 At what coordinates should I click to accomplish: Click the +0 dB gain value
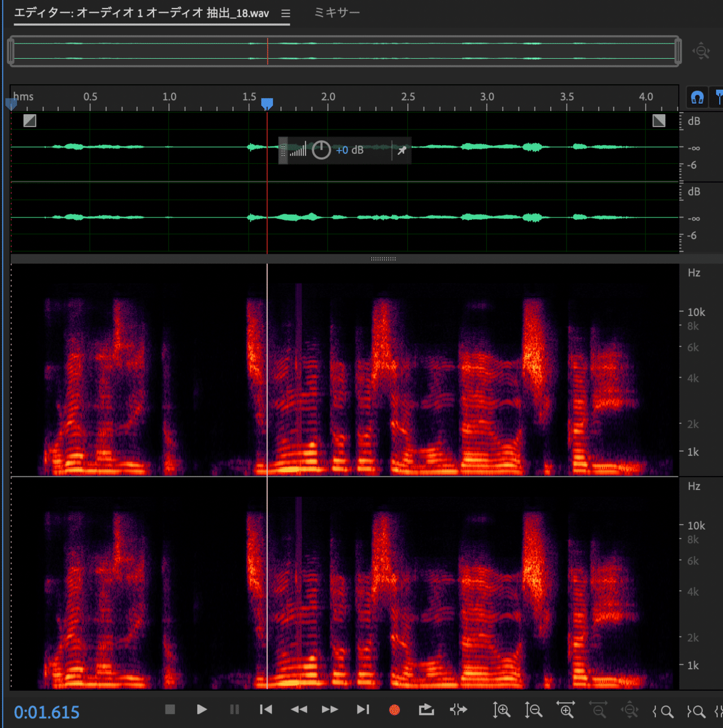350,150
